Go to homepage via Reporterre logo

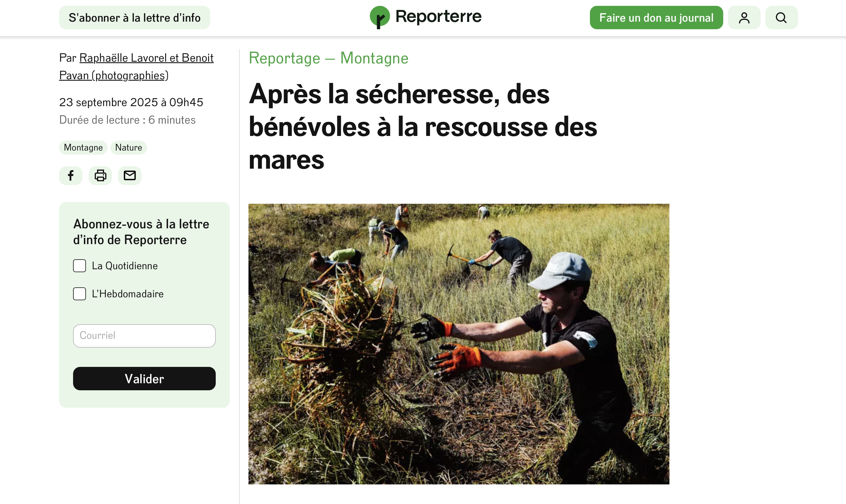426,17
